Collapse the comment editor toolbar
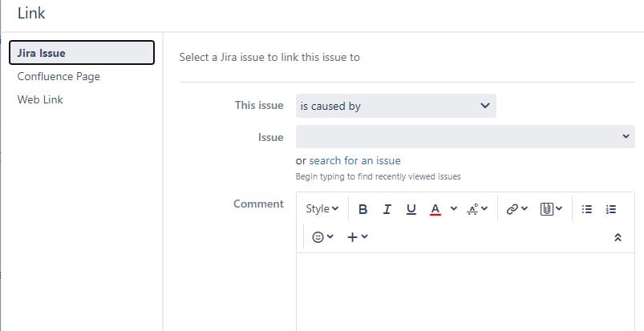This screenshot has height=331, width=644. (618, 237)
